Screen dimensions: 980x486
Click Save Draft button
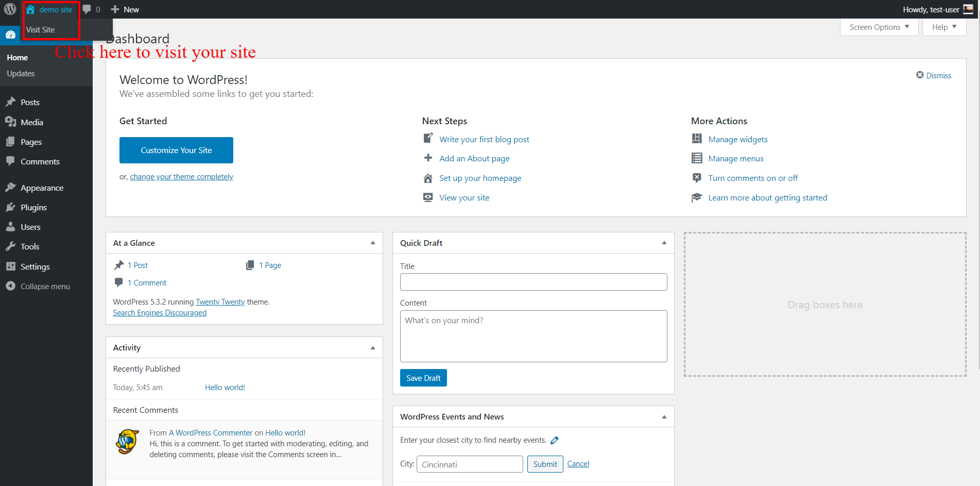(x=423, y=378)
